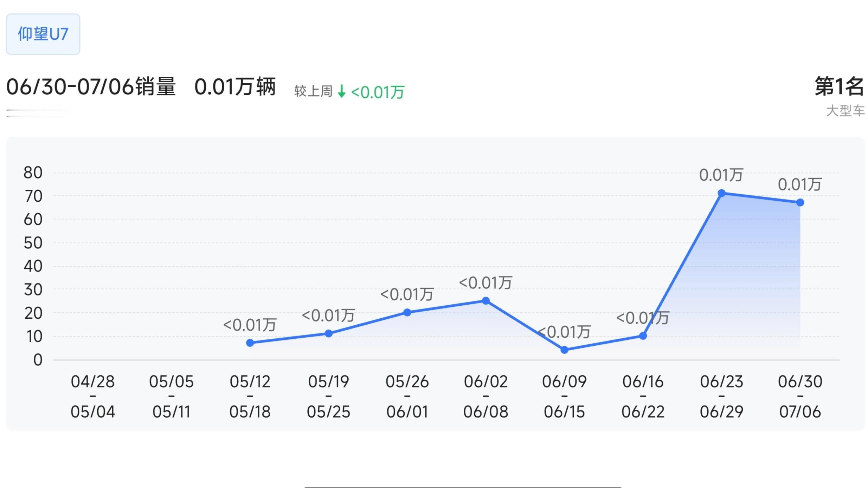Screen dimensions: 868x488
Task: Click the 06/09-06/15 axis label
Action: coord(564,396)
